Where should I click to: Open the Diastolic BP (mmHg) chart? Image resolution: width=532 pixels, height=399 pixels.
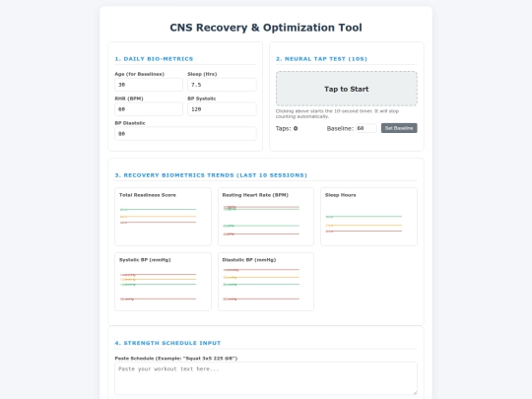pos(266,282)
